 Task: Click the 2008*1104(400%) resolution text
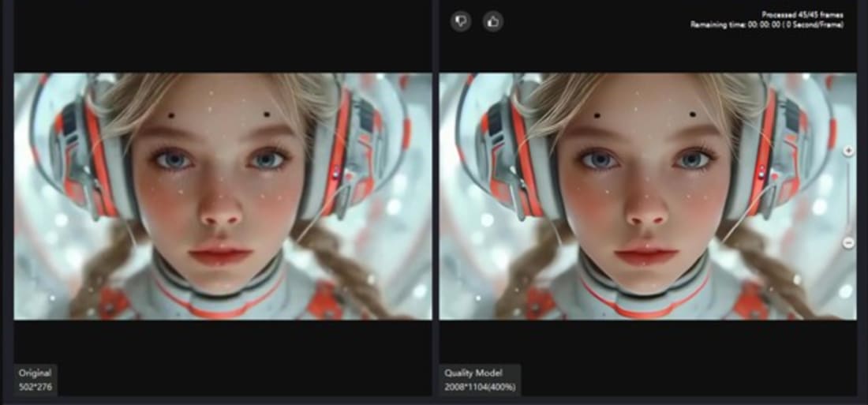pos(479,386)
